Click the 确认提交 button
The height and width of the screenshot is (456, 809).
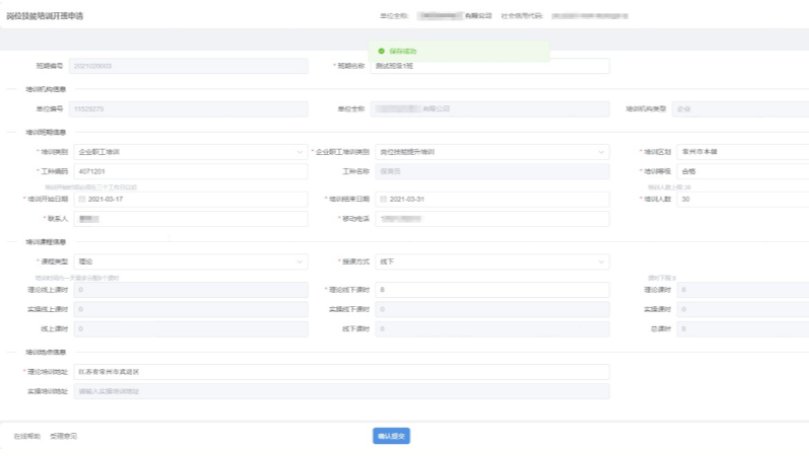point(391,436)
